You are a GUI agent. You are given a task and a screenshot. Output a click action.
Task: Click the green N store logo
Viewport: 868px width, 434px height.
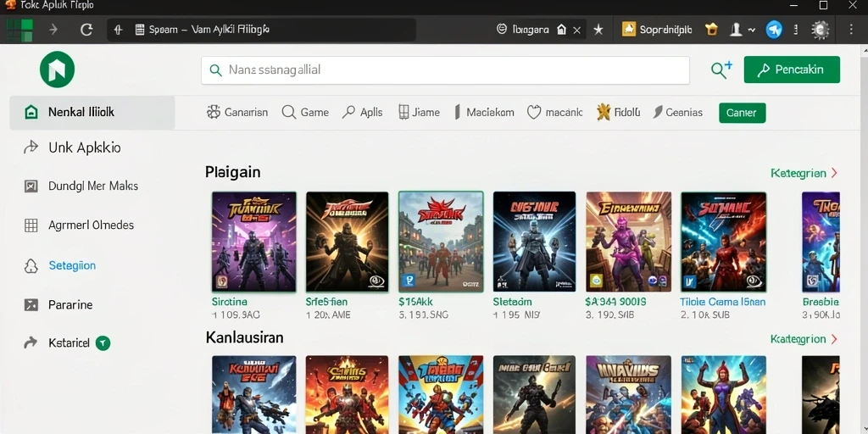(x=57, y=70)
